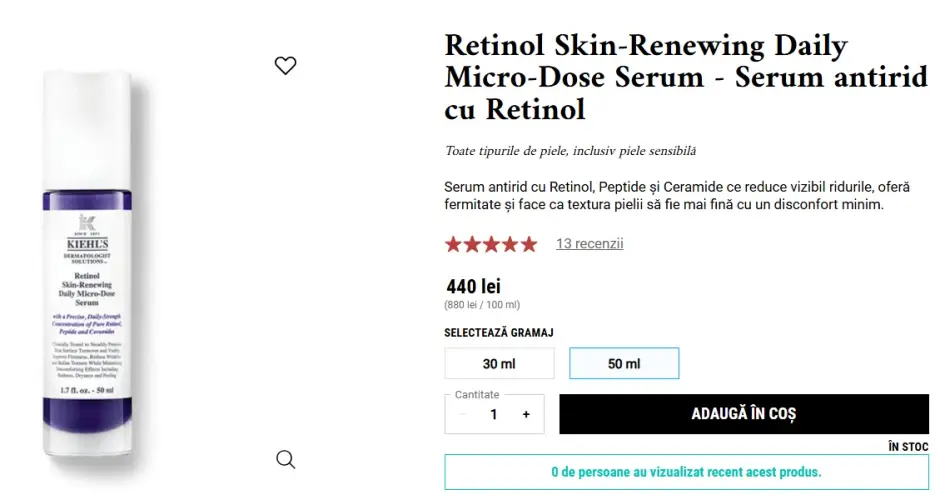Increase quantity with the plus button
The image size is (940, 495).
pyautogui.click(x=526, y=414)
